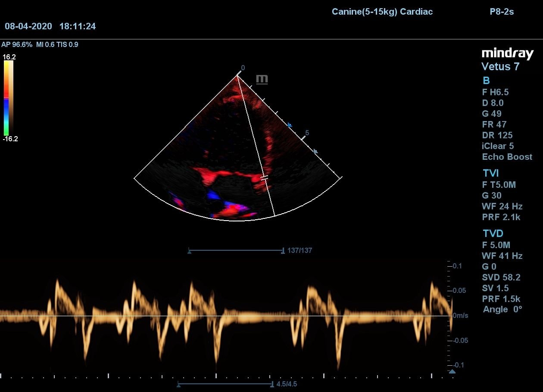The image size is (543, 392).
Task: Click the tissue velocity color scale bar
Action: pyautogui.click(x=9, y=98)
